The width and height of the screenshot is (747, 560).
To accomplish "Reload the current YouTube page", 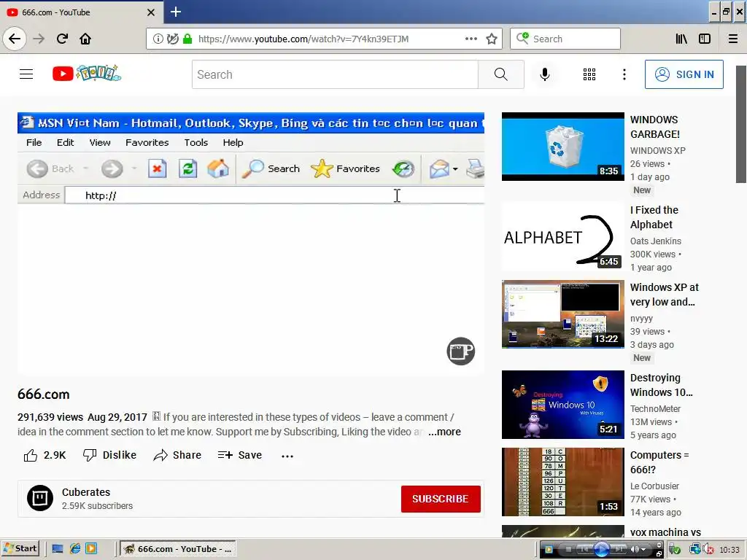I will coord(62,39).
